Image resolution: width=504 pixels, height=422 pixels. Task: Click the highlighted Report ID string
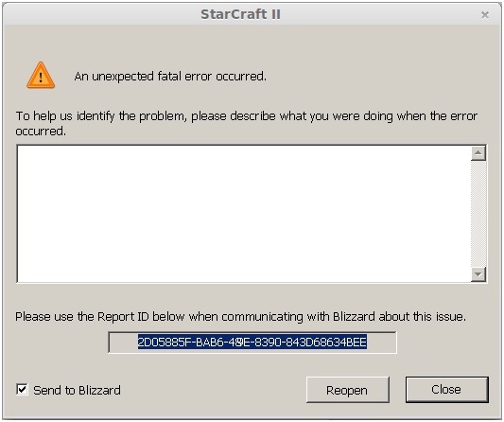tap(252, 343)
